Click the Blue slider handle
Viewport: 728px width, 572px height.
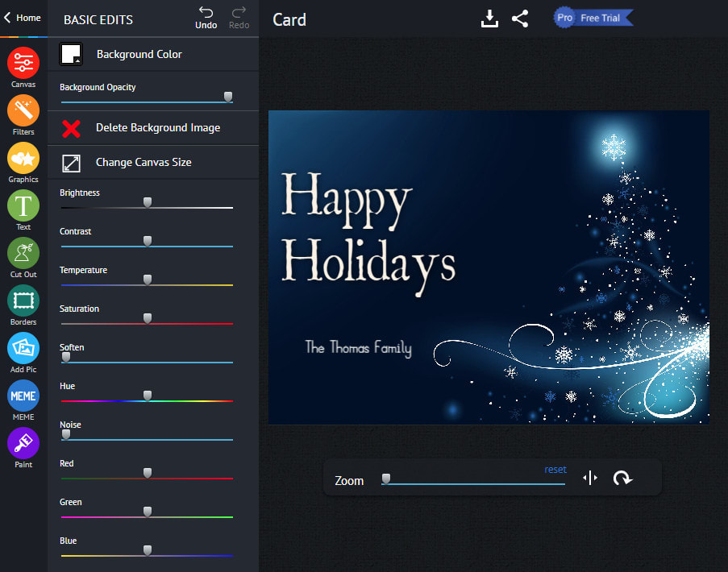point(148,550)
